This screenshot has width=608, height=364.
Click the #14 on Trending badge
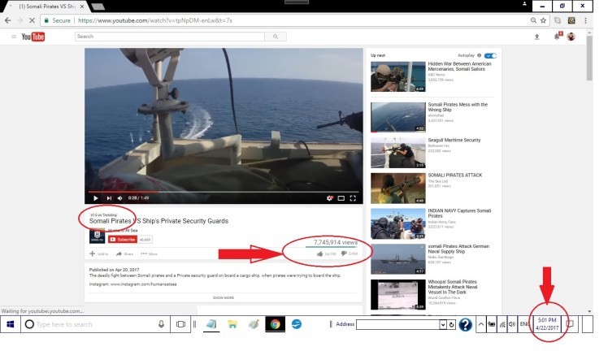click(103, 214)
